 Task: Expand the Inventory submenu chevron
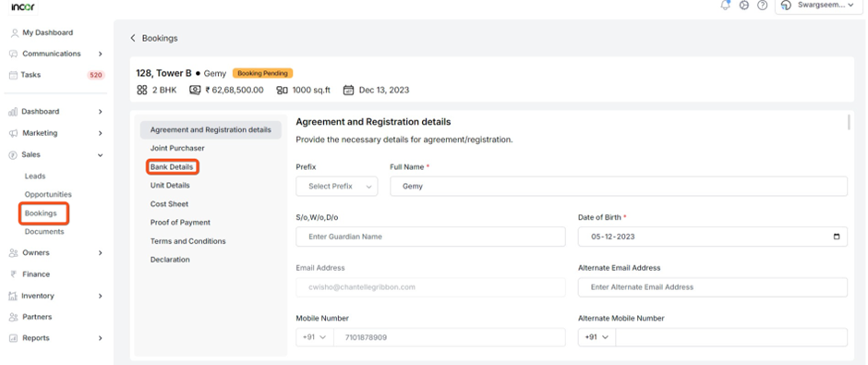101,297
